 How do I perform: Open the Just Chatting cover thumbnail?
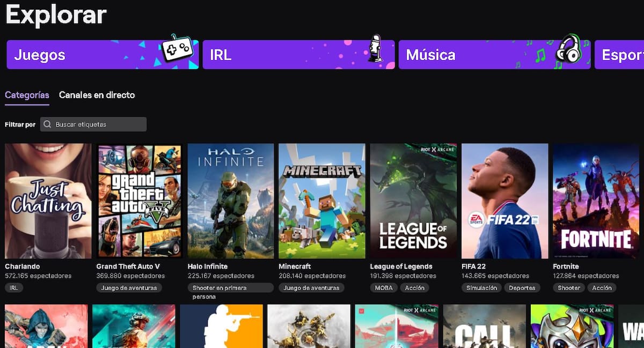pos(48,201)
